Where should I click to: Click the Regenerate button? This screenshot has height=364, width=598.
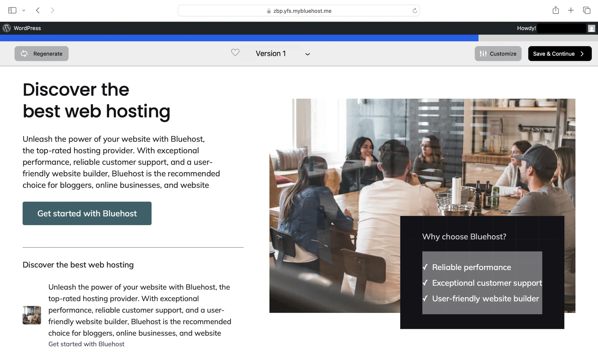[x=41, y=54]
